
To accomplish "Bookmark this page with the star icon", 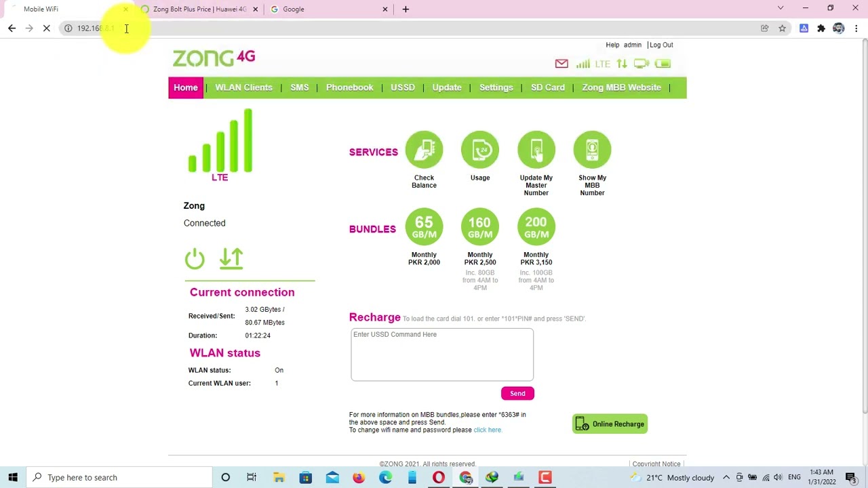I will pos(782,28).
